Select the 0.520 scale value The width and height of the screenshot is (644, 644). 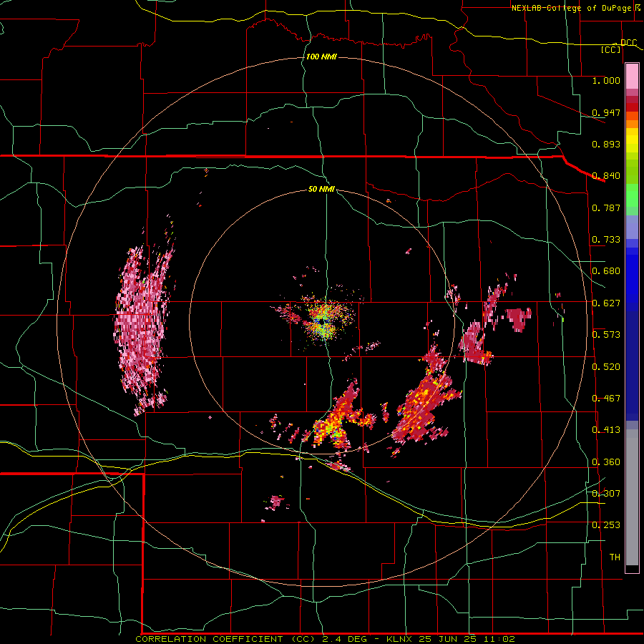606,367
